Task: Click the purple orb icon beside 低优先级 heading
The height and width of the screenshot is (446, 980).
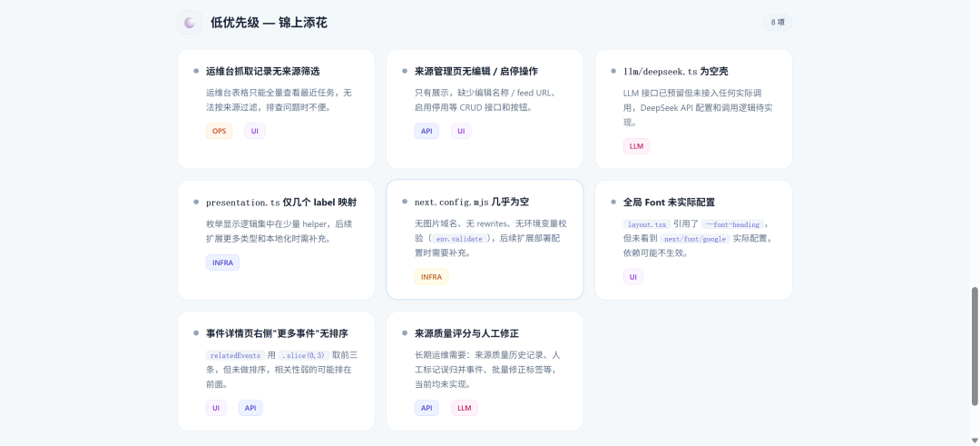Action: tap(190, 23)
